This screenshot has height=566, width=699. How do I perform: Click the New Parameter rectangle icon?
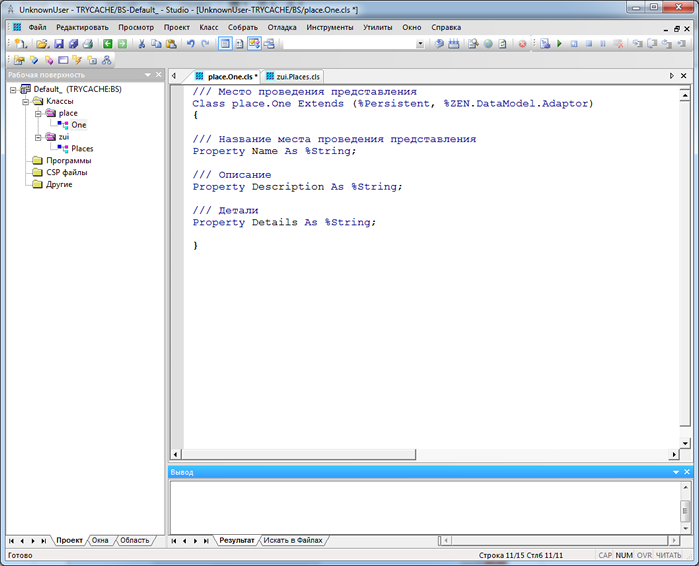(x=63, y=60)
